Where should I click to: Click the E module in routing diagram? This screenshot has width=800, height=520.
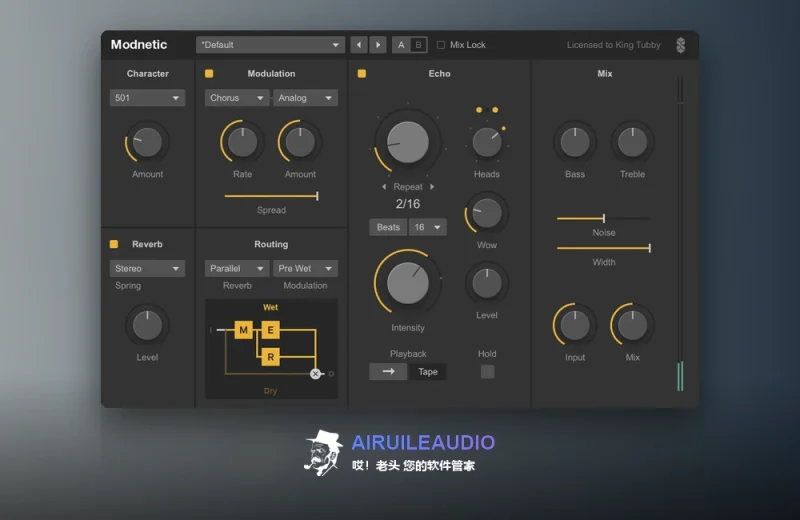point(270,330)
